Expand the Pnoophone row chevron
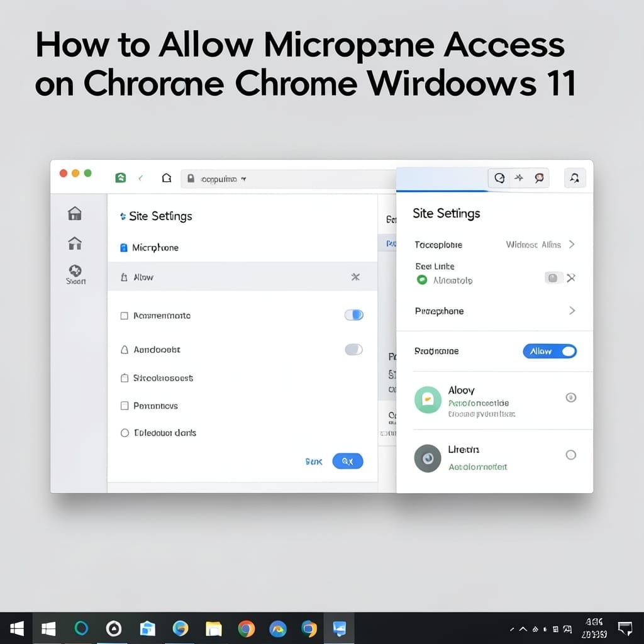Image resolution: width=644 pixels, height=644 pixels. click(x=572, y=311)
